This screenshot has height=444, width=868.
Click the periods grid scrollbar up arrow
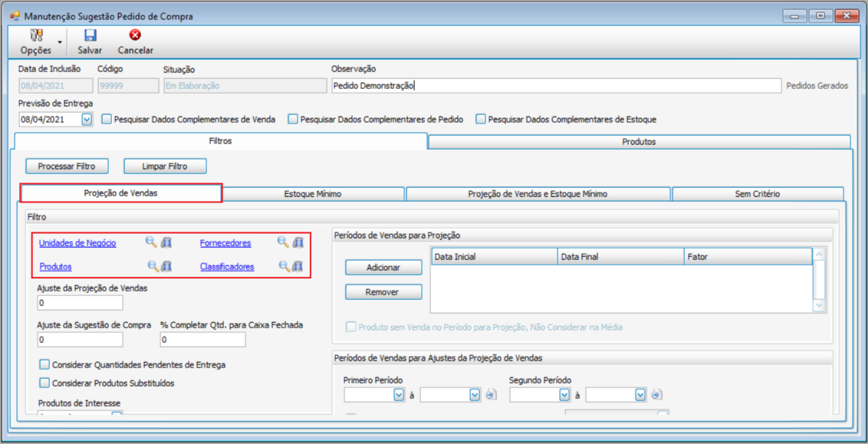coord(819,255)
